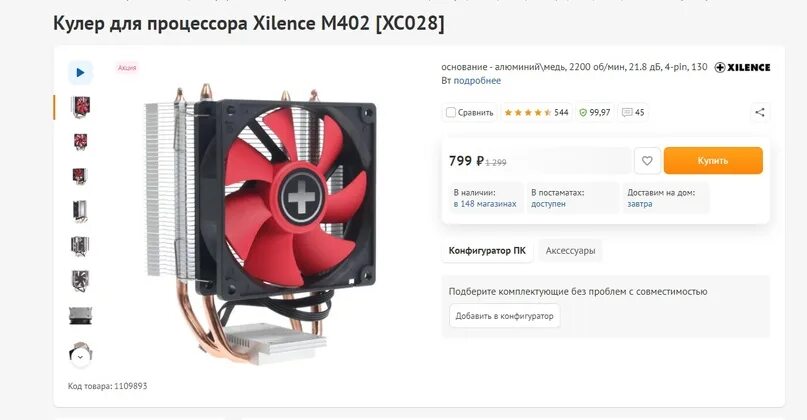The width and height of the screenshot is (807, 420).
Task: Select the heatsink base bottom thumbnail
Action: pyautogui.click(x=80, y=316)
